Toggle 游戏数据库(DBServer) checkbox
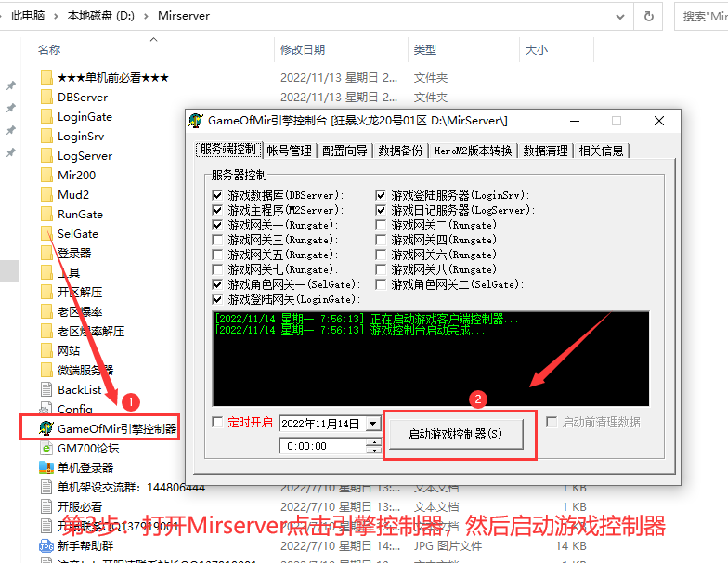The image size is (728, 563). click(217, 195)
